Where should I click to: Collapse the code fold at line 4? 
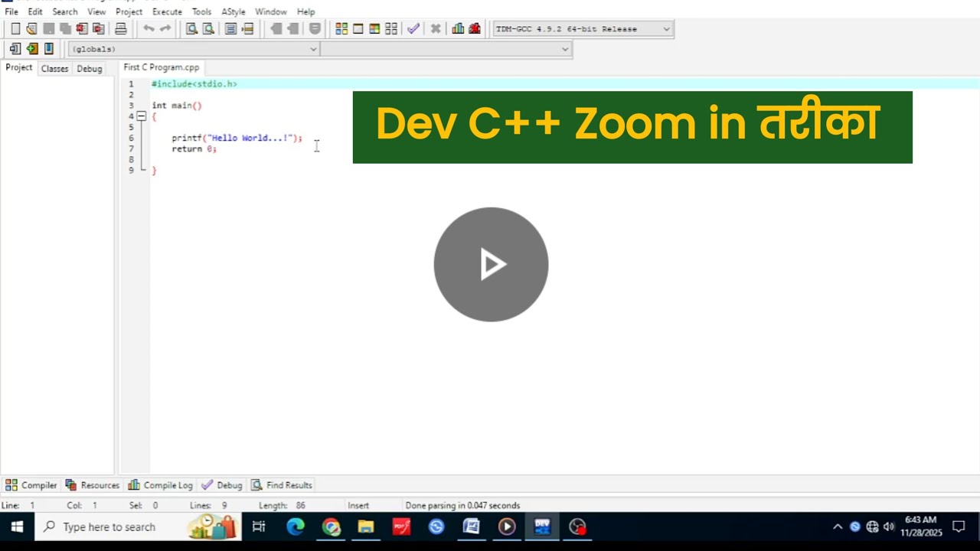[x=142, y=116]
